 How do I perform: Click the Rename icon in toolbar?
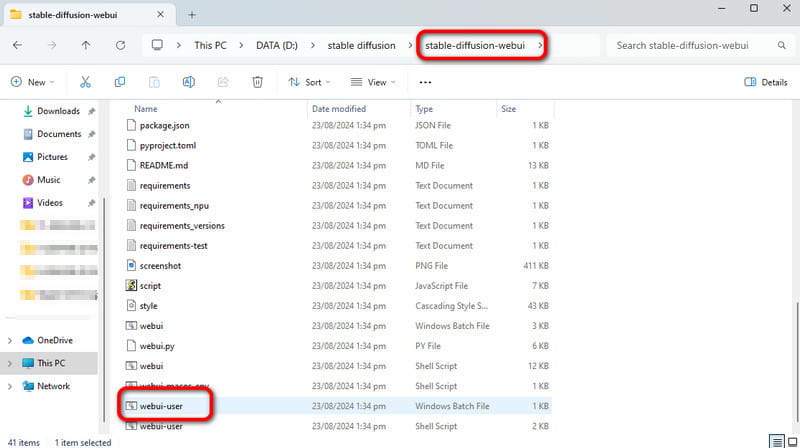(188, 82)
